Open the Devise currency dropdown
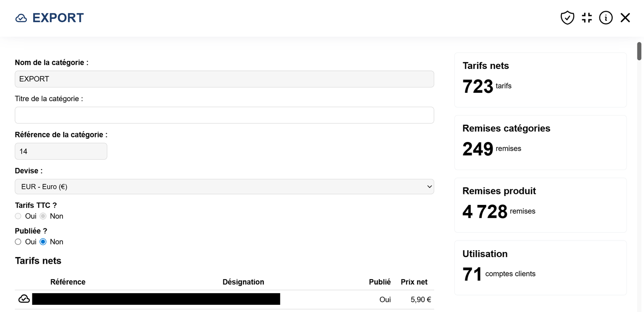644x312 pixels. click(x=224, y=187)
